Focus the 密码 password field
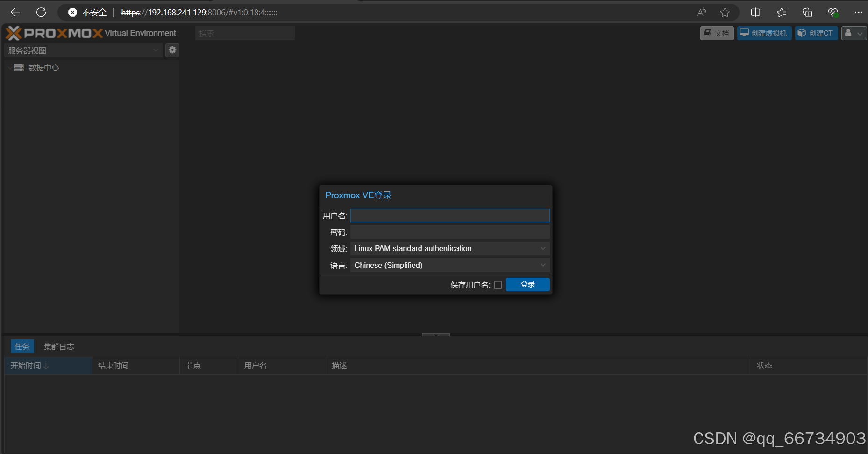 click(450, 232)
